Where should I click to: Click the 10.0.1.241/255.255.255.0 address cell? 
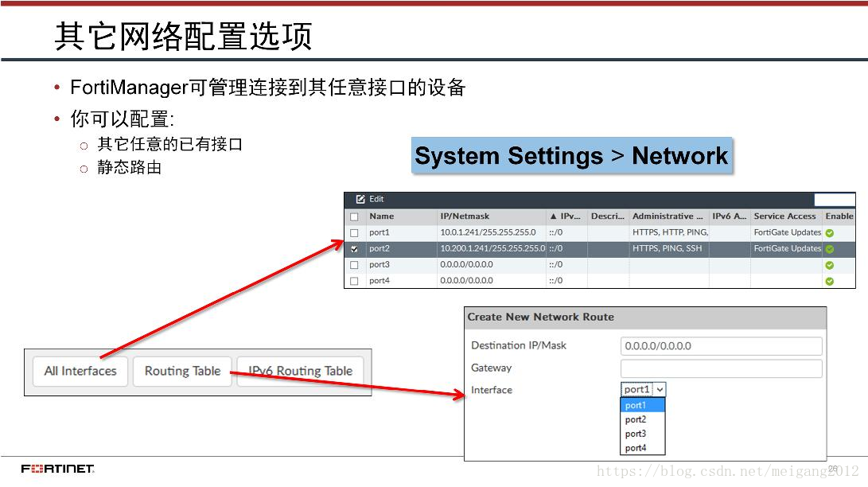click(x=488, y=232)
